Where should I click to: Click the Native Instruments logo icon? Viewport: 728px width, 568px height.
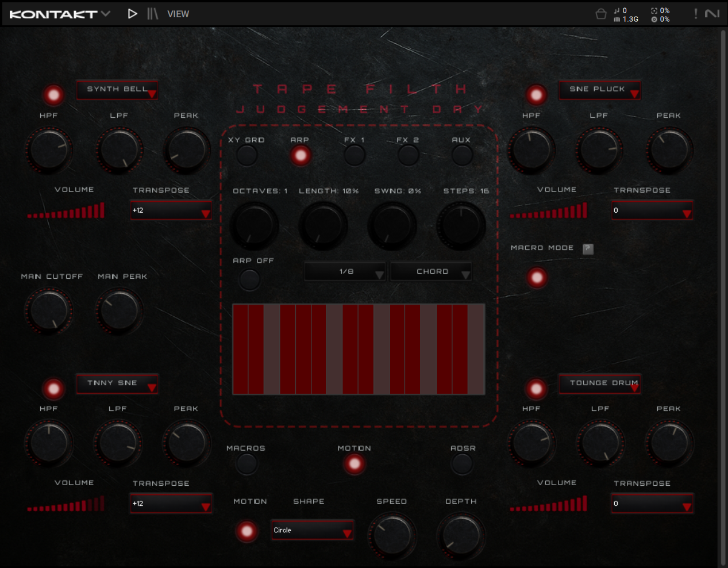(712, 14)
